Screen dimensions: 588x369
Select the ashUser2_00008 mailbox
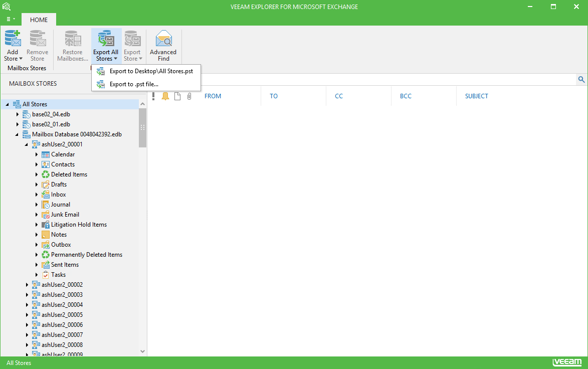click(x=62, y=345)
